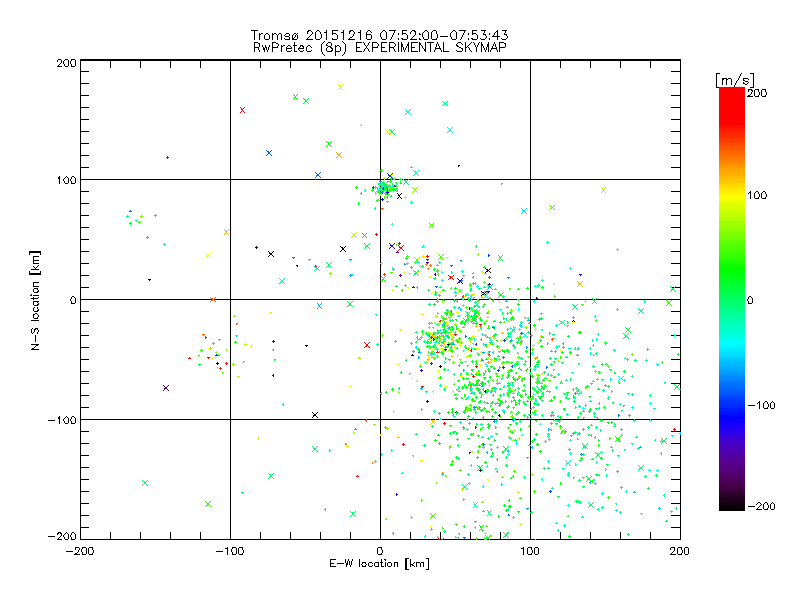
Task: Click the red X marker in the upper-left quadrant
Action: click(x=242, y=110)
